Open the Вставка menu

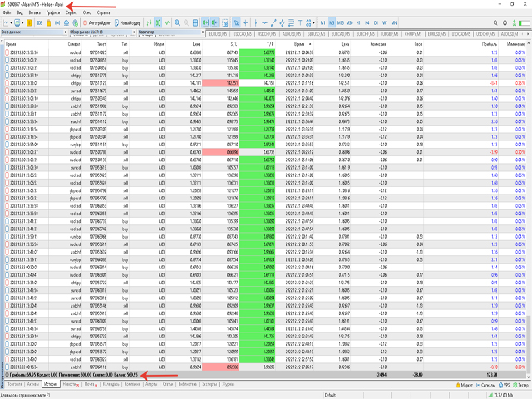pyautogui.click(x=35, y=13)
